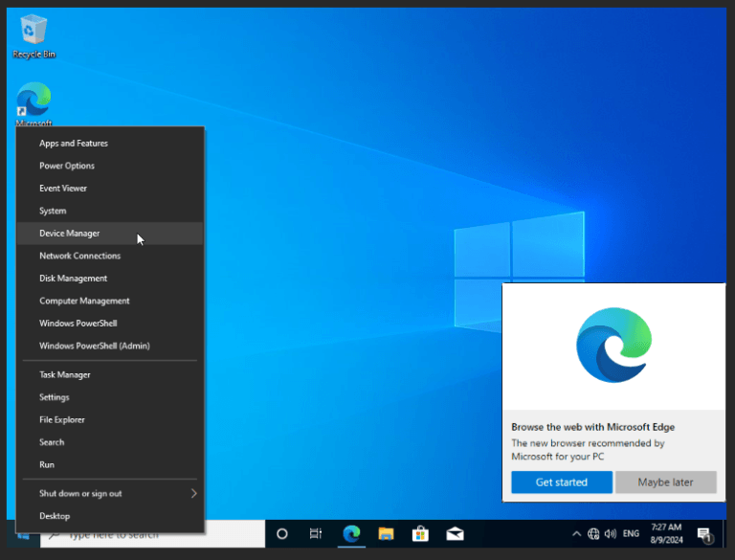Image resolution: width=735 pixels, height=560 pixels.
Task: Select Device Manager from the menu
Action: (69, 233)
